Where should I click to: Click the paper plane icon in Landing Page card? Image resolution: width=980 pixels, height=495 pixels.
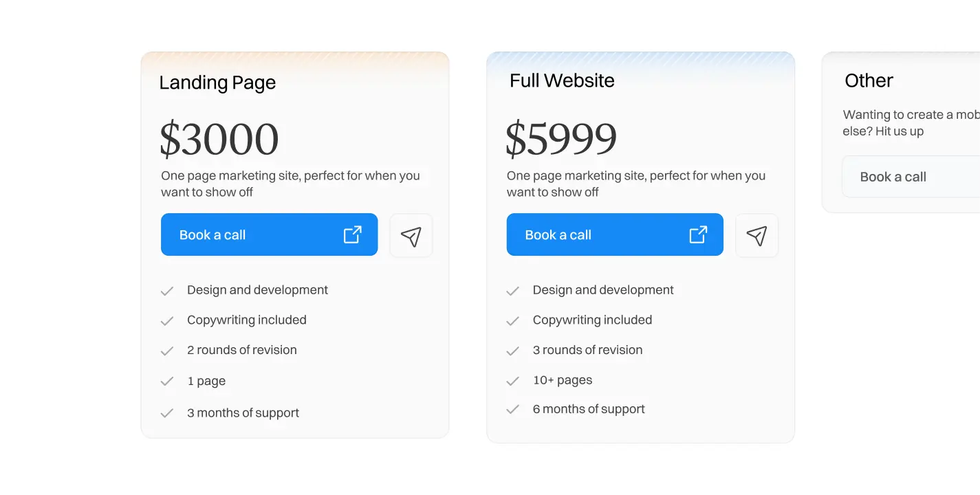point(411,236)
